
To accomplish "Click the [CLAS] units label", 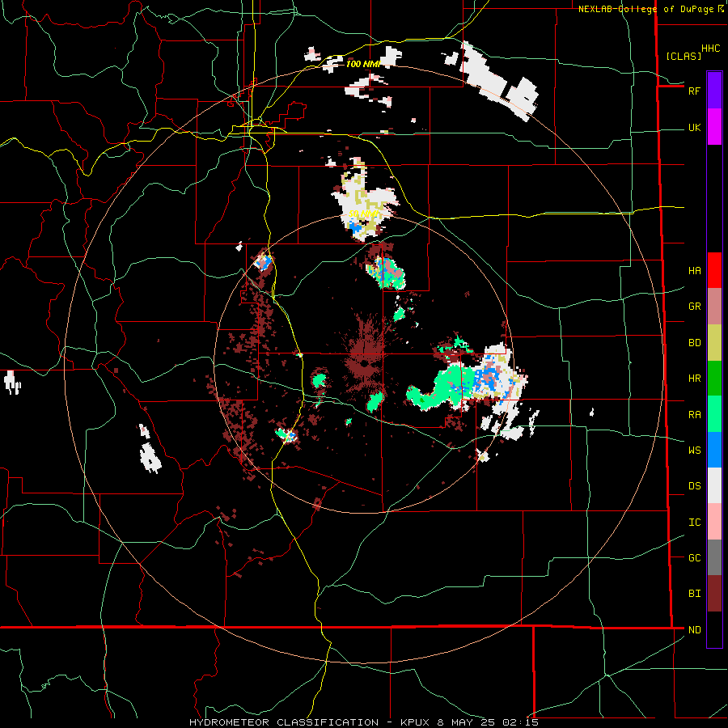I will (684, 56).
